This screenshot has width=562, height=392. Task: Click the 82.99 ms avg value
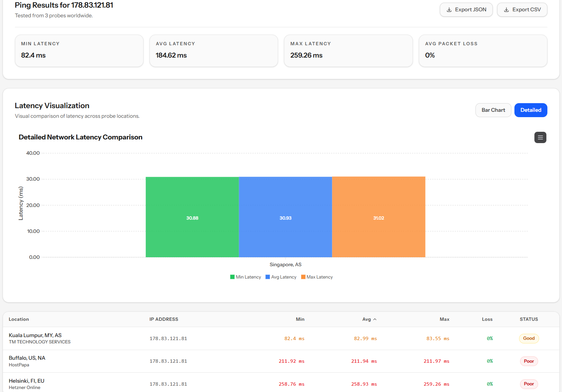tap(365, 339)
